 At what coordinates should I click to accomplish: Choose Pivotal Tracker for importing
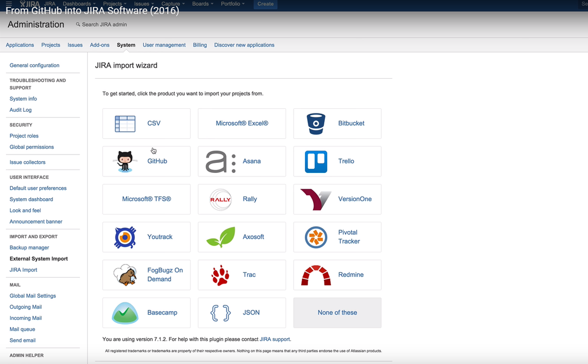337,237
